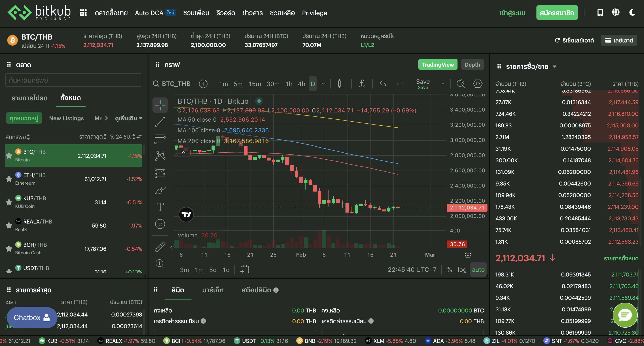Click the สมัครสมาชิก signup button
Screen dimensions: 644x346
(557, 12)
